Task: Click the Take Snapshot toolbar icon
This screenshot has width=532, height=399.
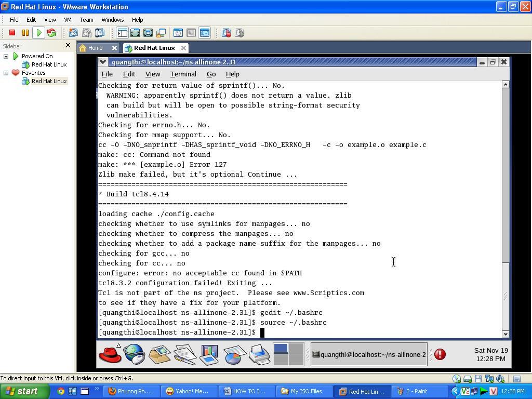Action: pos(74,33)
